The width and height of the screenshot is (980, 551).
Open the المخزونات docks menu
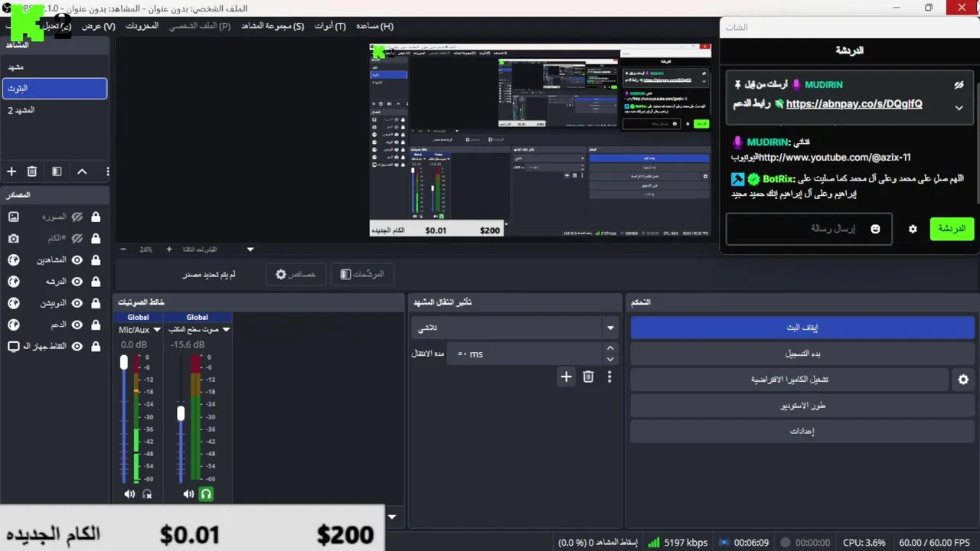point(142,26)
